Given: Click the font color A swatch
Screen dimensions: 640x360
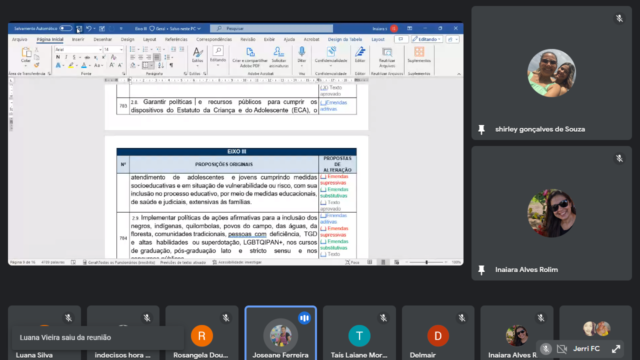Looking at the screenshot, I should click(84, 65).
